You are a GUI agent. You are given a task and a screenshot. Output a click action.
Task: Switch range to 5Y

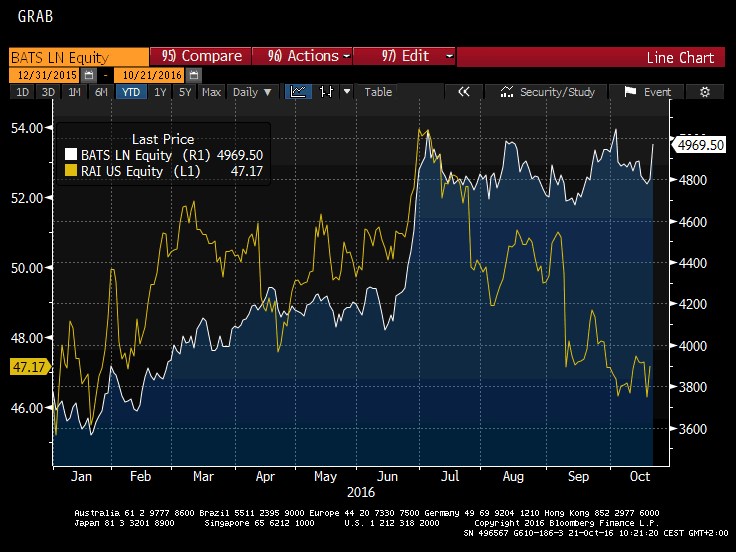click(185, 92)
